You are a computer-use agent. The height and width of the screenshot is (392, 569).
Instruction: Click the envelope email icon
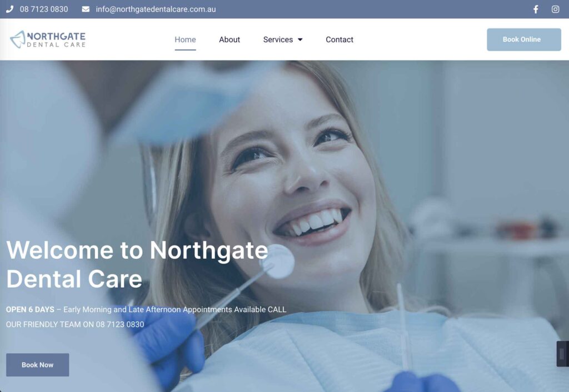pyautogui.click(x=86, y=9)
